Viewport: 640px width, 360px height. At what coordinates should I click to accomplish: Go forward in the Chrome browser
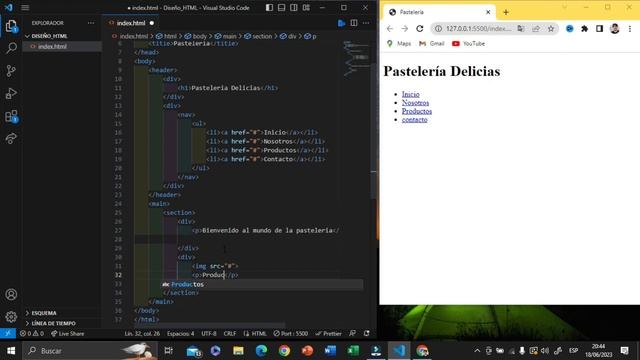click(x=404, y=29)
